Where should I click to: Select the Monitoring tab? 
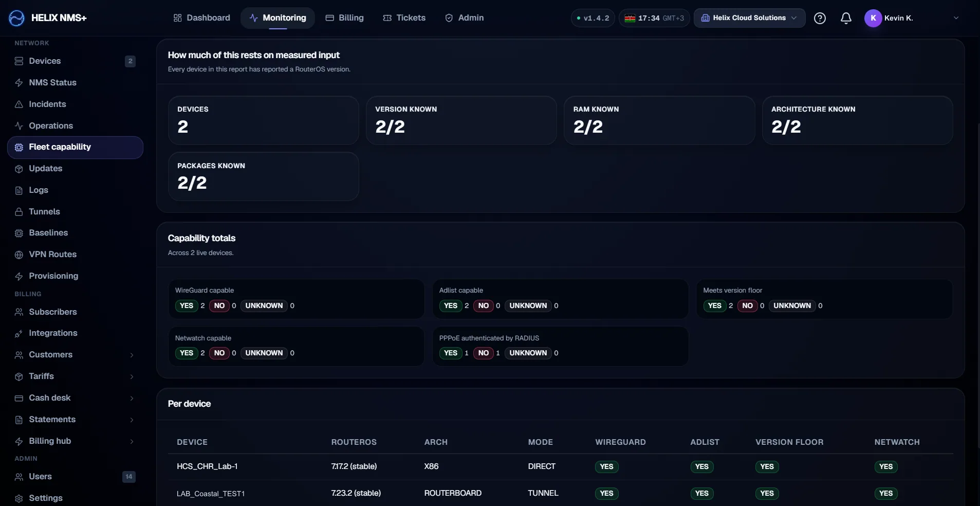(x=278, y=18)
